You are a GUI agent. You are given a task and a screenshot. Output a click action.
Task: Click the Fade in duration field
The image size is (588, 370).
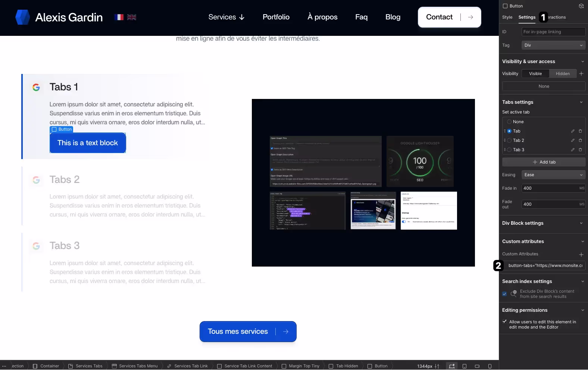click(553, 188)
